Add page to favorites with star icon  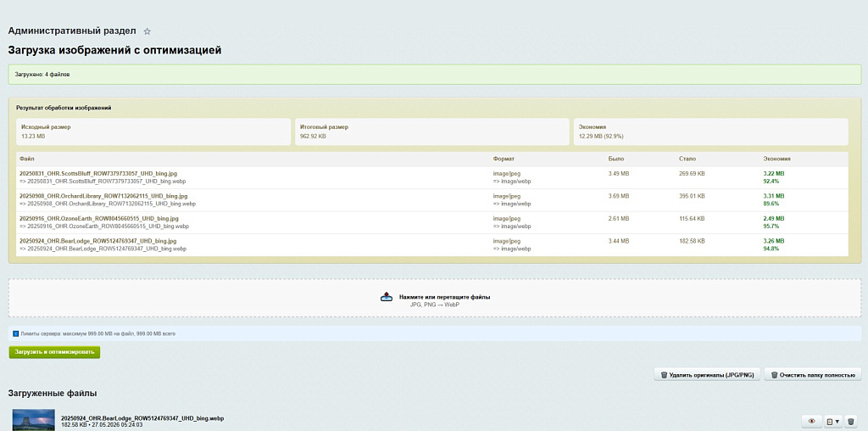point(147,31)
